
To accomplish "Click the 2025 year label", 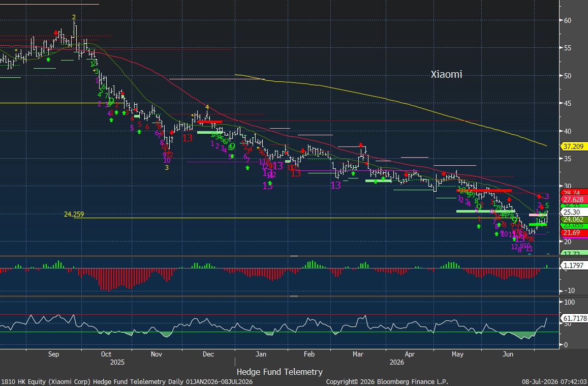I will (x=117, y=363).
